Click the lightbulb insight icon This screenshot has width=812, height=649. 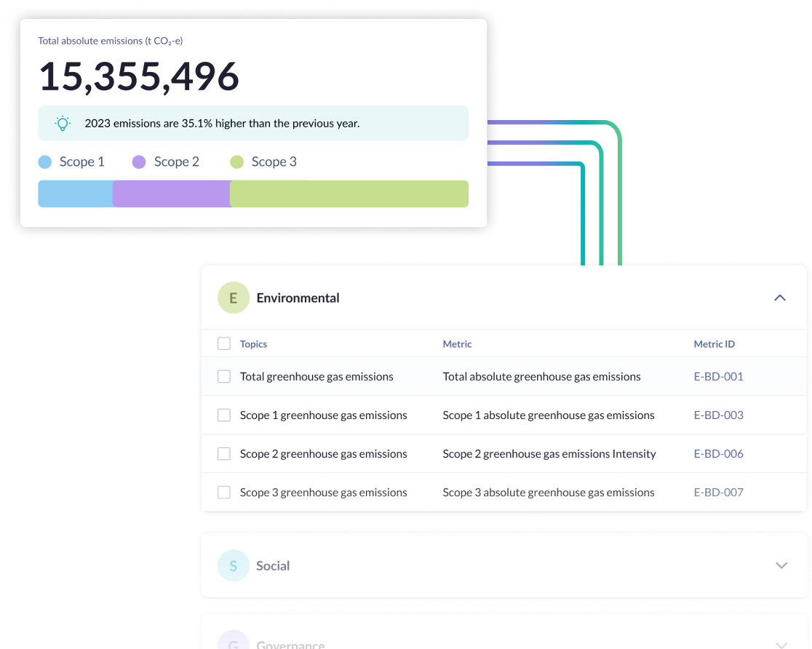63,123
